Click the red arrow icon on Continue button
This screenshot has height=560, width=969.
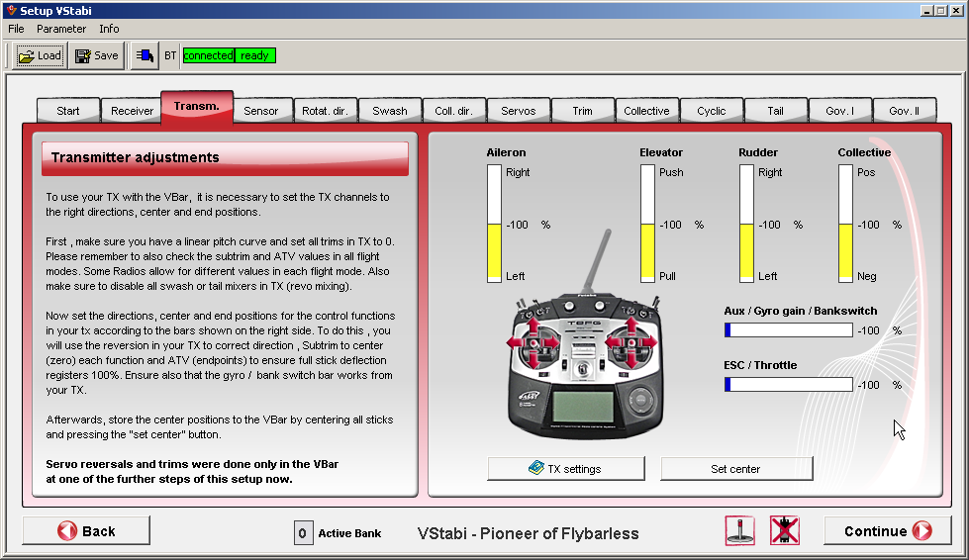point(922,531)
